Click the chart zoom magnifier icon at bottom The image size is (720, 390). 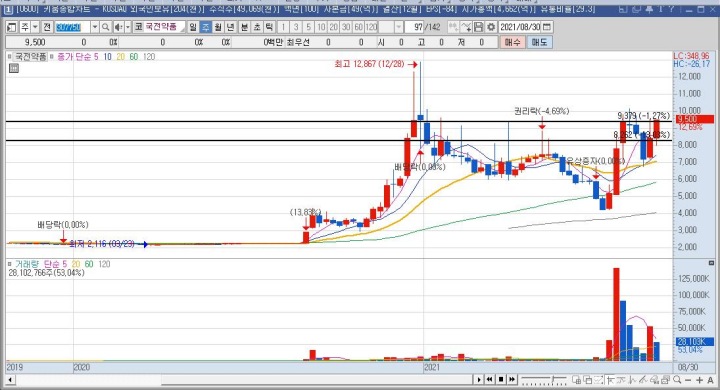tap(677, 379)
